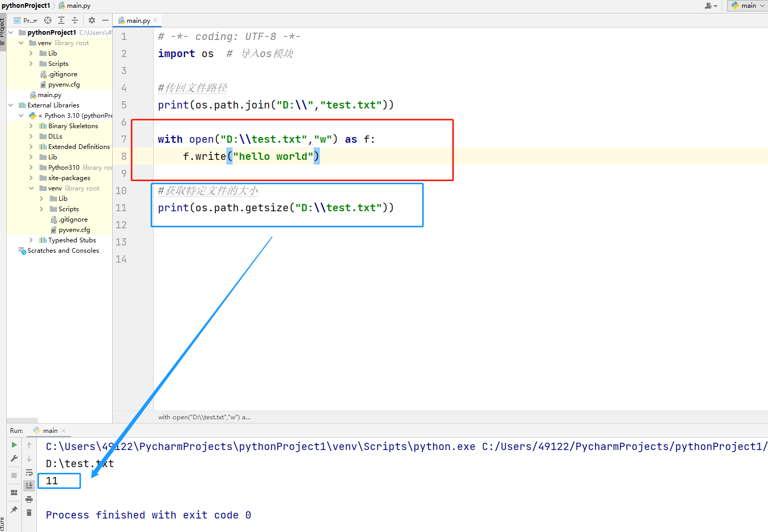The width and height of the screenshot is (768, 532).
Task: Click the f.write("hello world") line
Action: click(251, 156)
